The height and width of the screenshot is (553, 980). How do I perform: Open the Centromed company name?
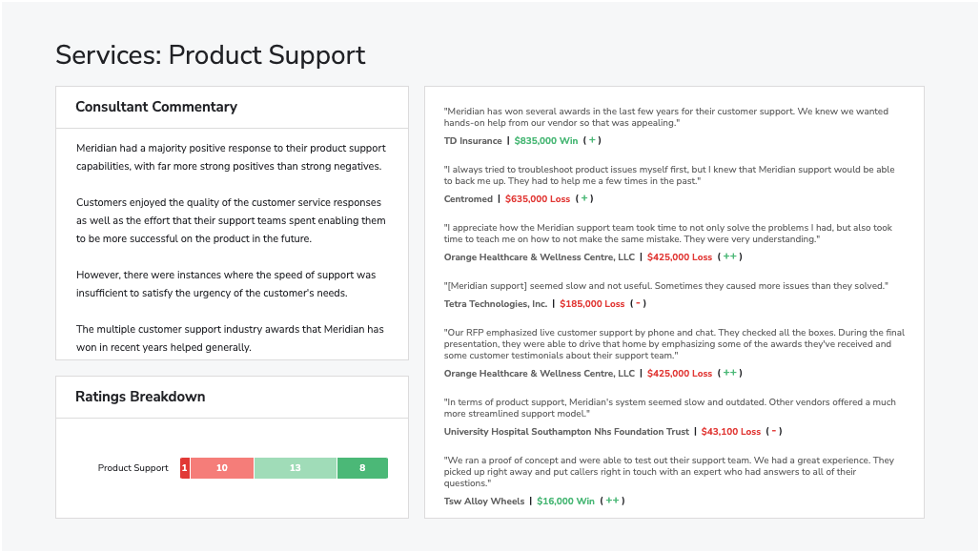tap(468, 199)
